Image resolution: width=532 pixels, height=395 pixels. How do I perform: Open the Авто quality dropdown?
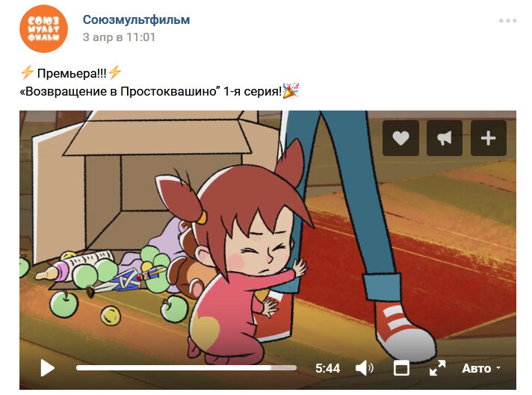[x=480, y=368]
